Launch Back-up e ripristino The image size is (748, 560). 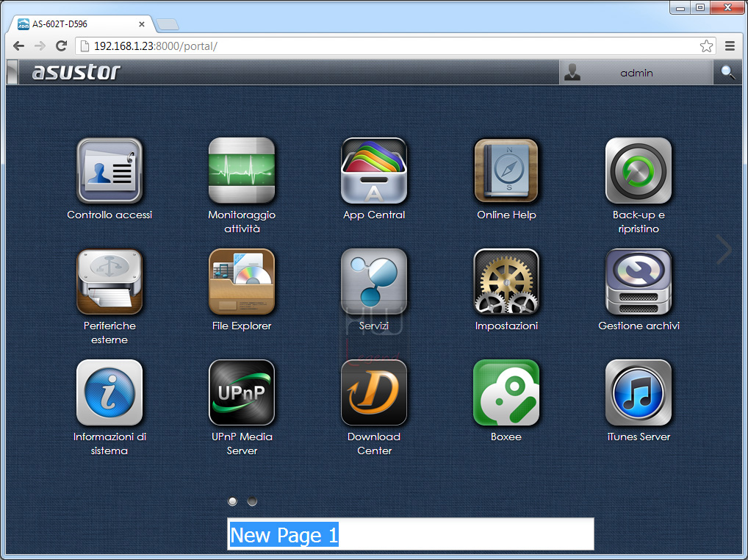pos(639,170)
